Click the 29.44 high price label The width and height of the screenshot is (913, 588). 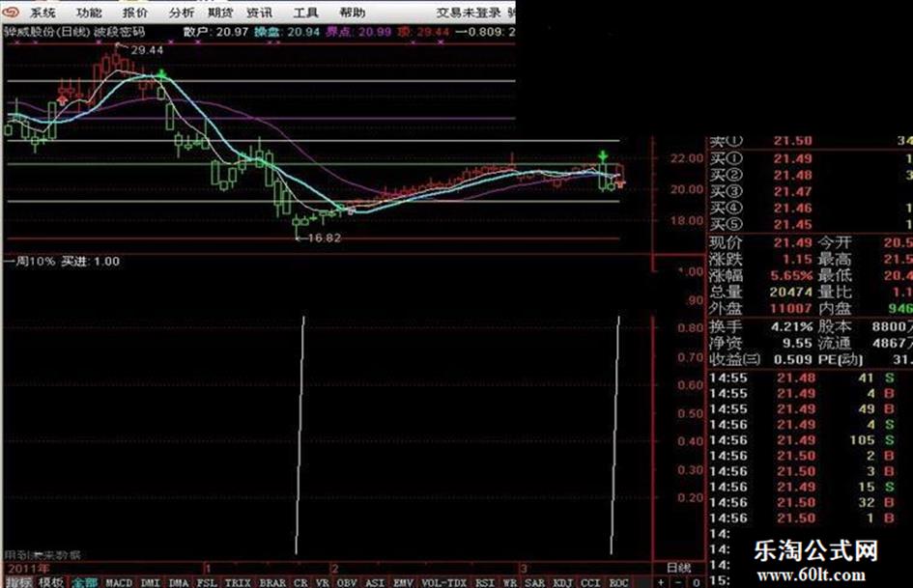tap(146, 48)
